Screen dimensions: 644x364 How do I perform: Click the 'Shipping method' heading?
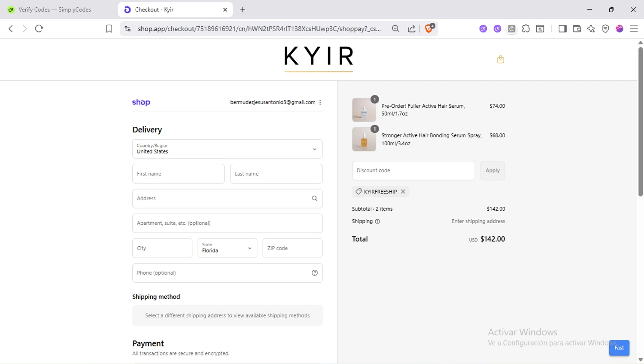tap(156, 297)
